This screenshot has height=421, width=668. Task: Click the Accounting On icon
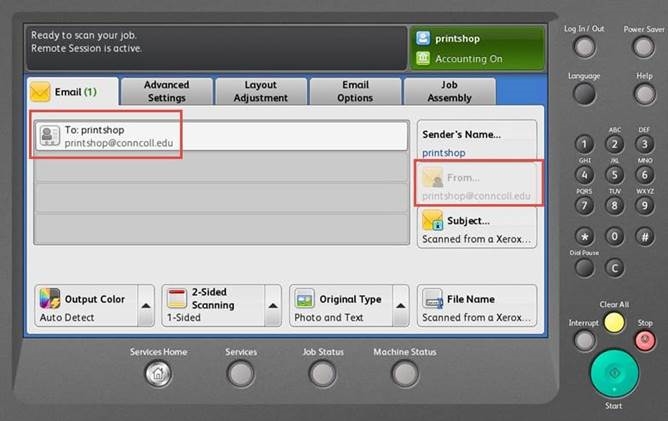pos(423,58)
